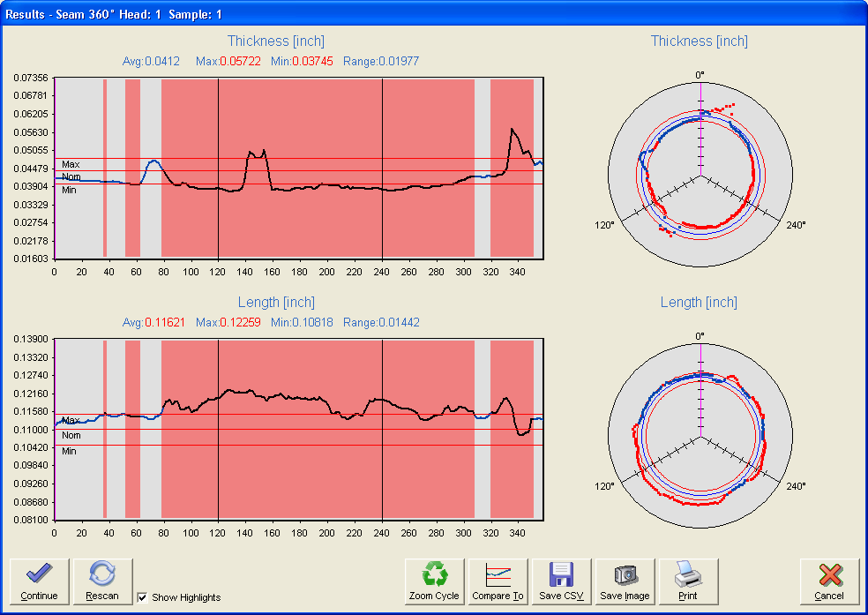Click the Save Image camera button
The height and width of the screenshot is (615, 868).
coord(625,581)
